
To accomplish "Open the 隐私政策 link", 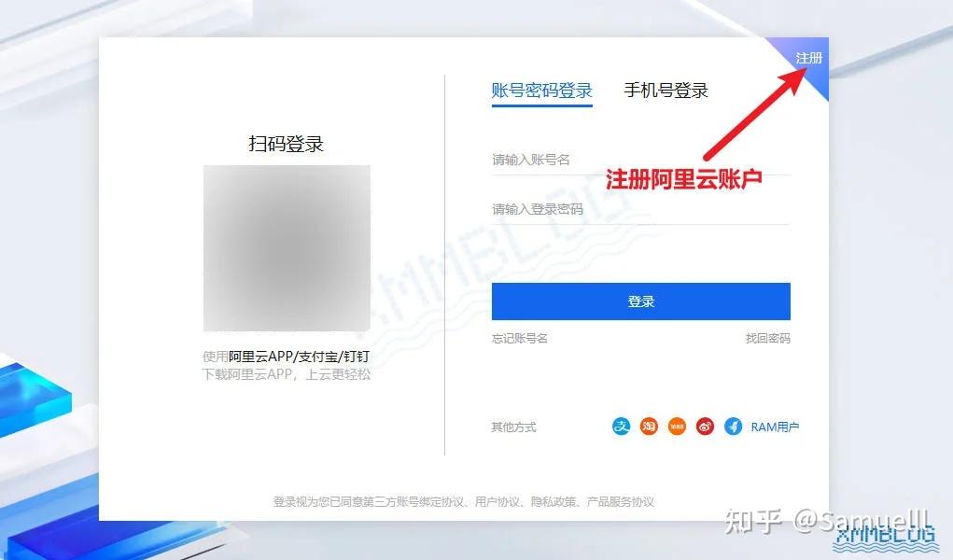I will tap(554, 501).
